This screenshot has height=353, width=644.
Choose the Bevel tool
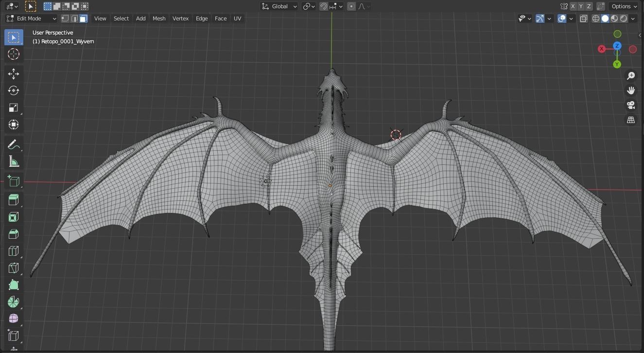click(14, 234)
